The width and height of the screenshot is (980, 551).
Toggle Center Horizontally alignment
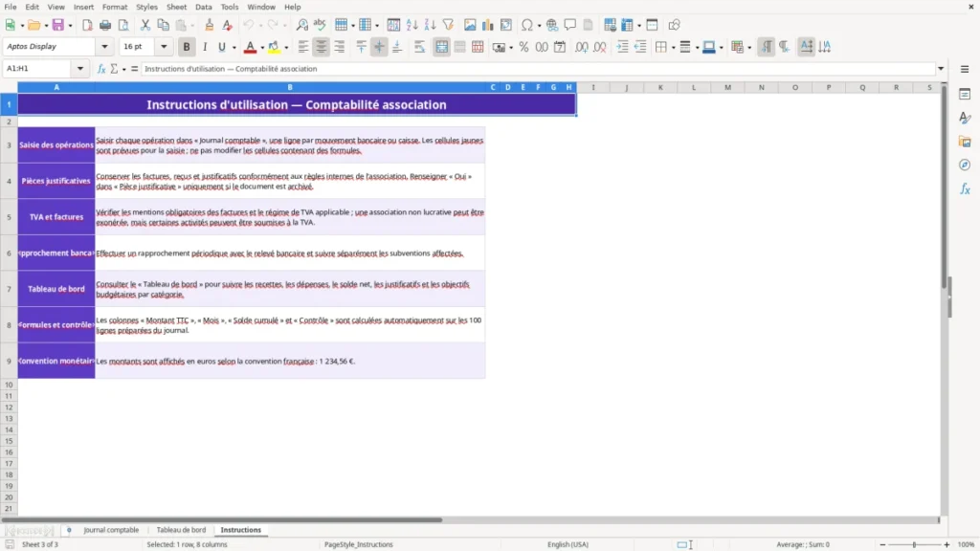[322, 47]
